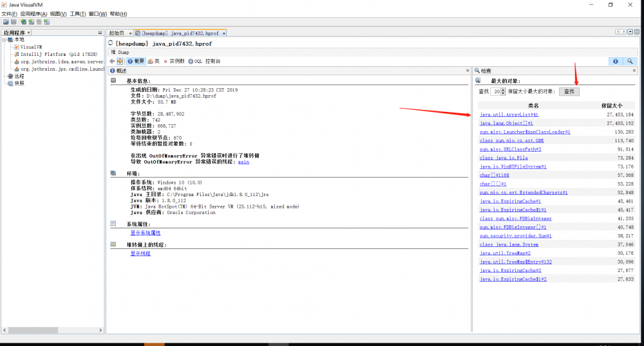
Task: Open the 视图(V) menu
Action: tap(59, 14)
